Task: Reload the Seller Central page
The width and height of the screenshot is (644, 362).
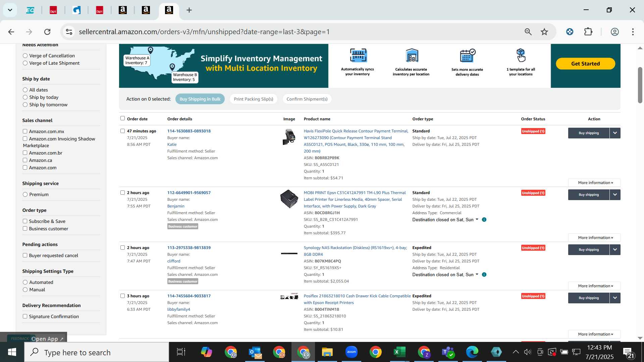Action: click(47, 32)
